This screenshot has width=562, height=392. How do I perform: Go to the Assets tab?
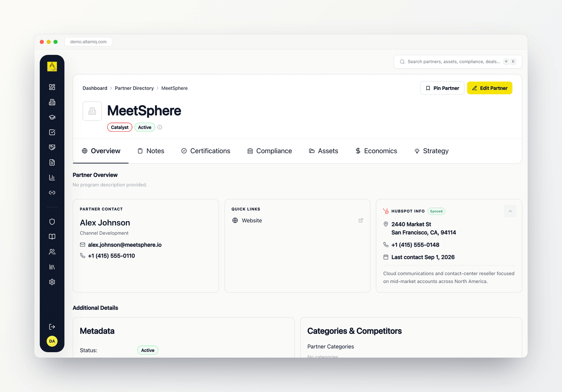click(x=324, y=151)
